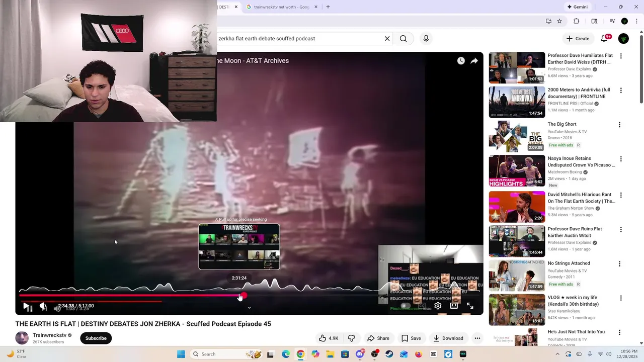Expand the chevron below the progress bar

pyautogui.click(x=249, y=308)
